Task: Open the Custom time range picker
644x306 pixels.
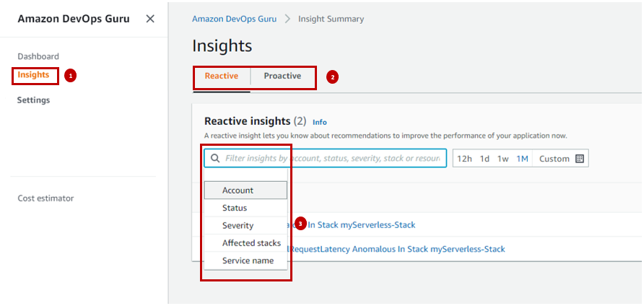Action: 561,159
